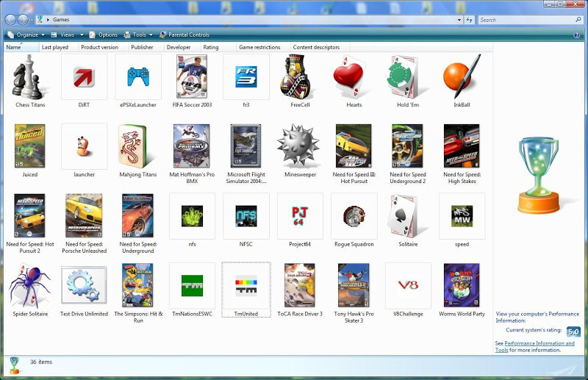Image resolution: width=588 pixels, height=380 pixels.
Task: Select Worms World Party cover
Action: (462, 285)
